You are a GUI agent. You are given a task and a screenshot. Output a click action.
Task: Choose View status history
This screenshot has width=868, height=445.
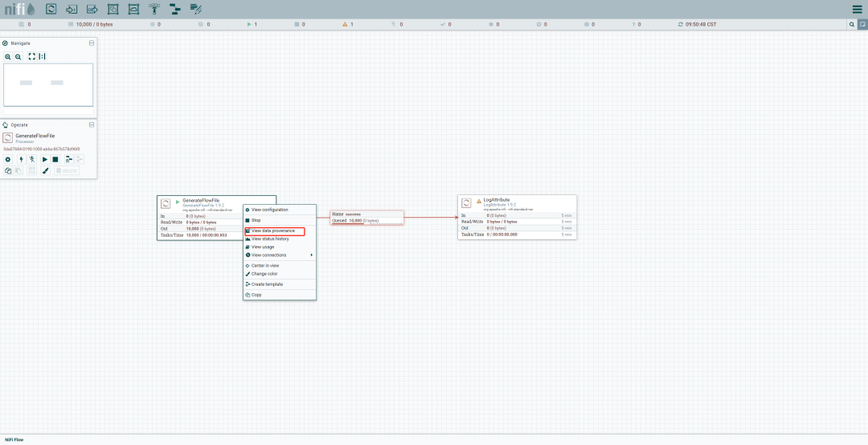pos(280,239)
